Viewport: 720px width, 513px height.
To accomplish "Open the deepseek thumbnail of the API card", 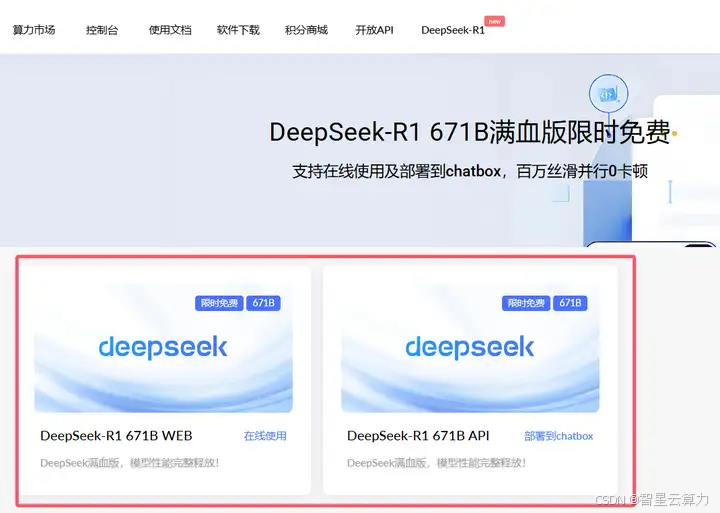I will click(470, 348).
